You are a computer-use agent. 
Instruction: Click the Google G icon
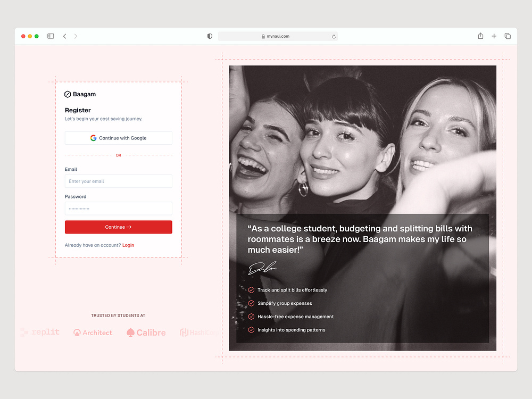tap(92, 138)
